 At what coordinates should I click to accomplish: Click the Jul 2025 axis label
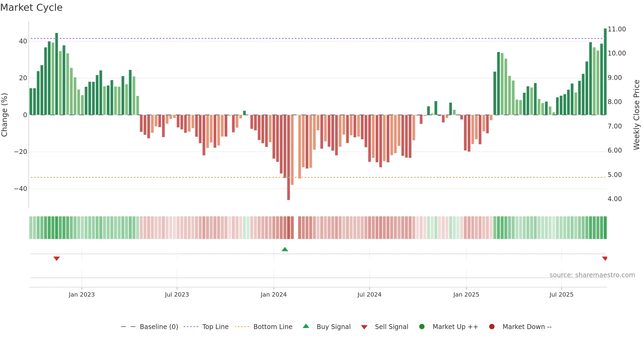561,295
